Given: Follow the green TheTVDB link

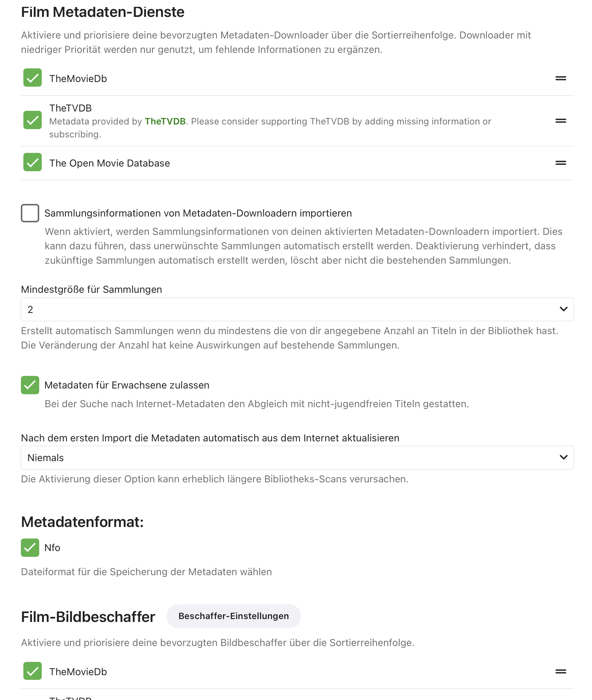Looking at the screenshot, I should [x=165, y=122].
